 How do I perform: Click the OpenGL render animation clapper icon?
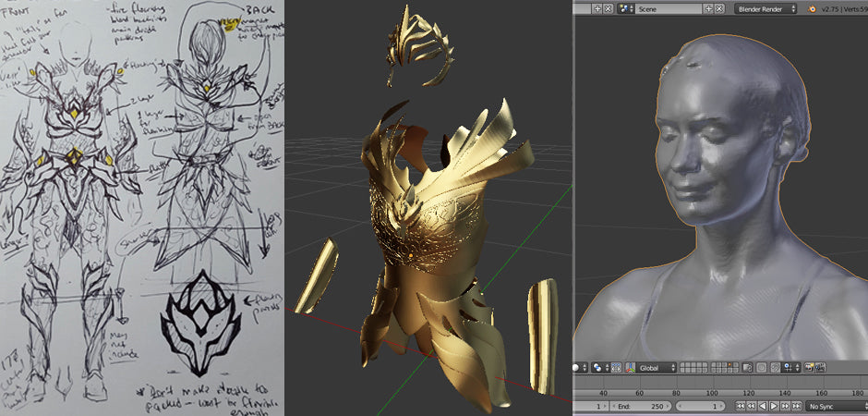[820, 367]
